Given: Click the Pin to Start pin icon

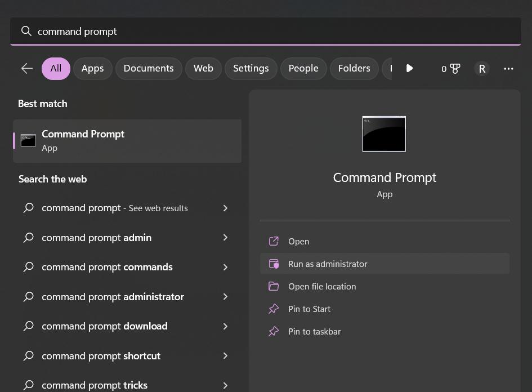Looking at the screenshot, I should (274, 309).
